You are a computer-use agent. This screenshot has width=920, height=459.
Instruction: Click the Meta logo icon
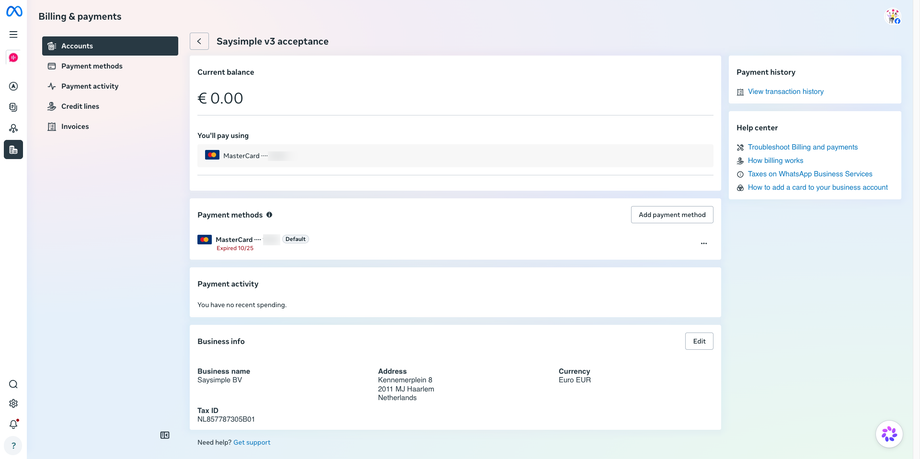tap(14, 11)
